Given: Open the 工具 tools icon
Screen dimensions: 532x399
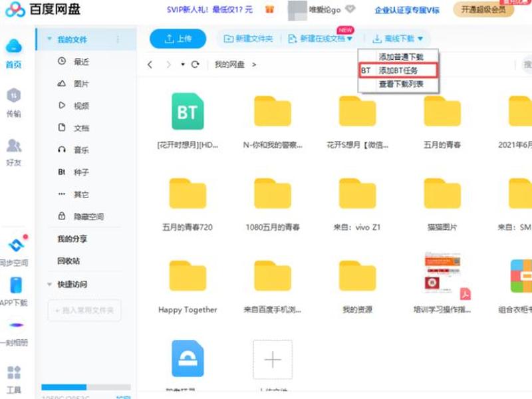Looking at the screenshot, I should point(13,379).
